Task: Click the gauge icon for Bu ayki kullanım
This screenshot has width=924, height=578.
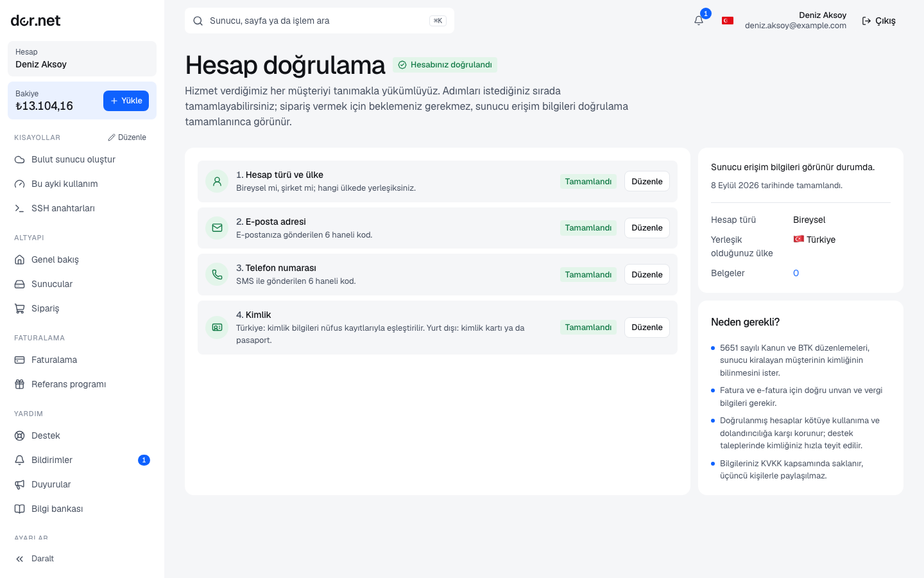Action: (20, 184)
